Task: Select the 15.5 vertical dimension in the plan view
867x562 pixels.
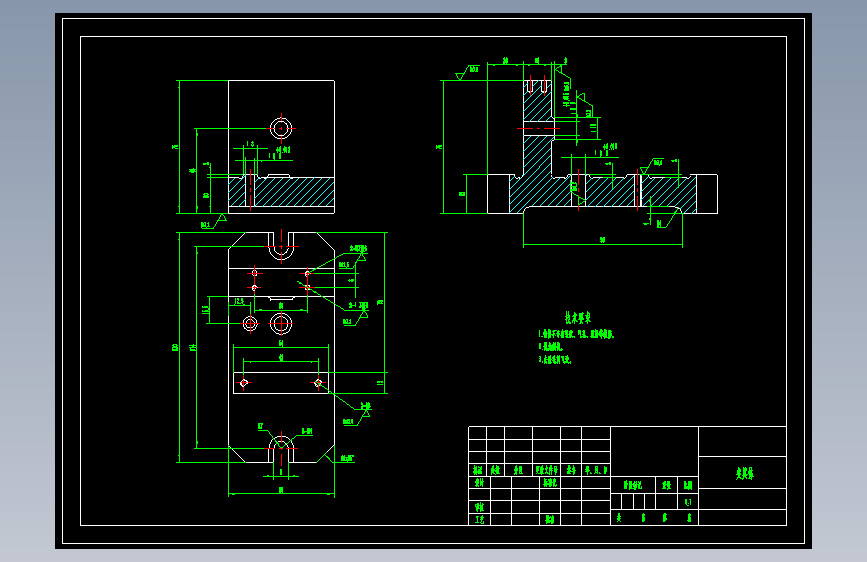Action: pyautogui.click(x=206, y=313)
